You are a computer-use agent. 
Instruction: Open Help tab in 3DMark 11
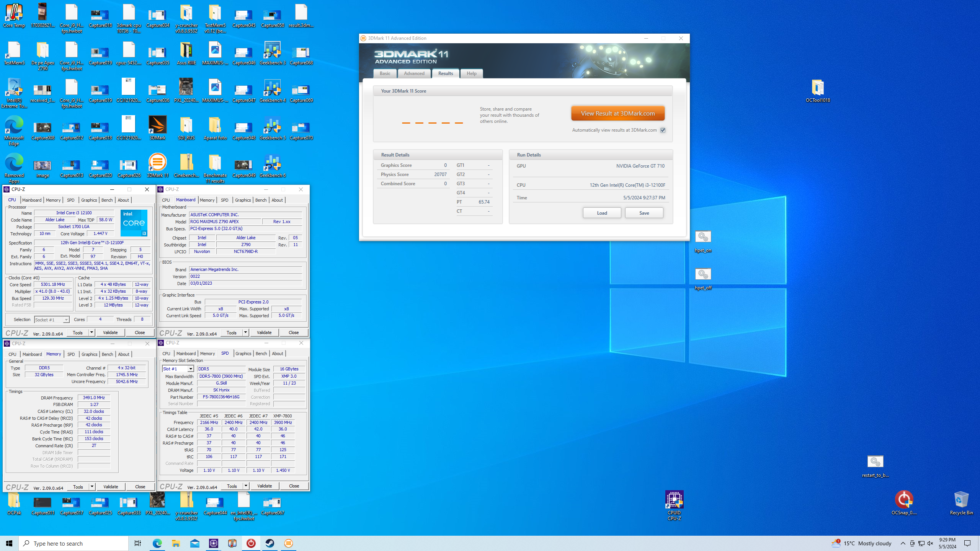[x=471, y=73]
